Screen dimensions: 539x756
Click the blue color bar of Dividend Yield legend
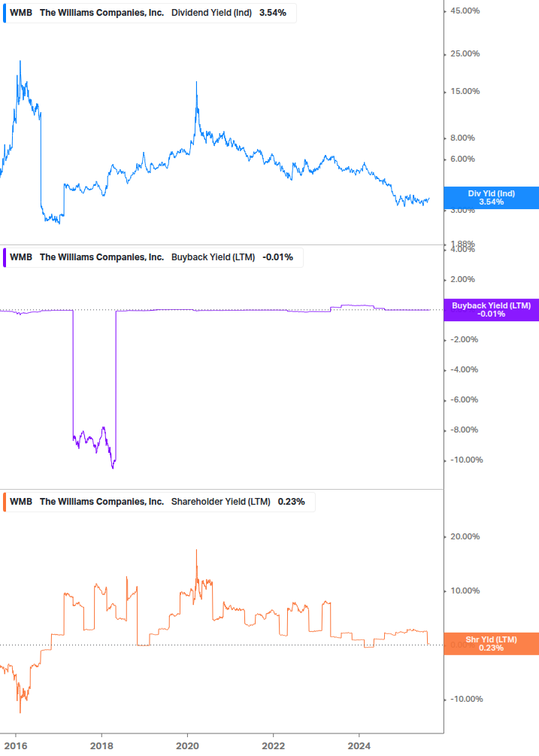coord(5,13)
